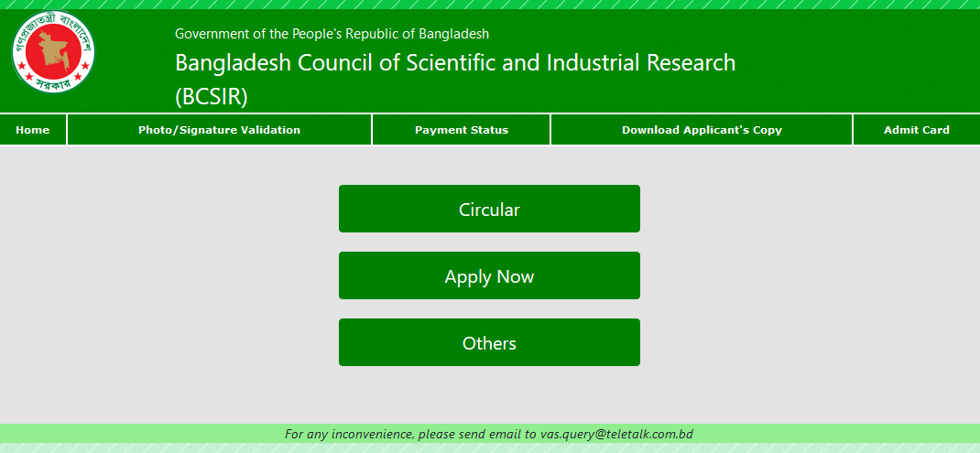Select the Others button
This screenshot has width=980, height=453.
pos(489,342)
